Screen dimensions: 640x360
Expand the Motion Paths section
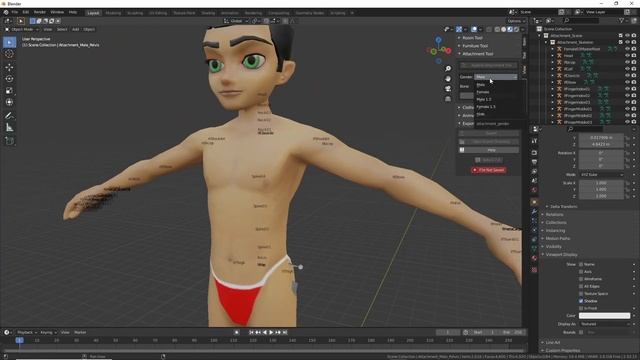pyautogui.click(x=558, y=239)
